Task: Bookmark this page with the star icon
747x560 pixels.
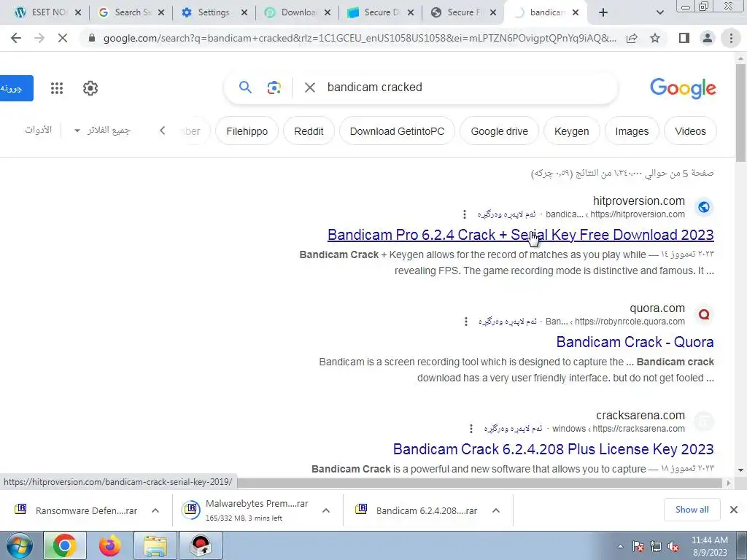Action: click(x=655, y=38)
